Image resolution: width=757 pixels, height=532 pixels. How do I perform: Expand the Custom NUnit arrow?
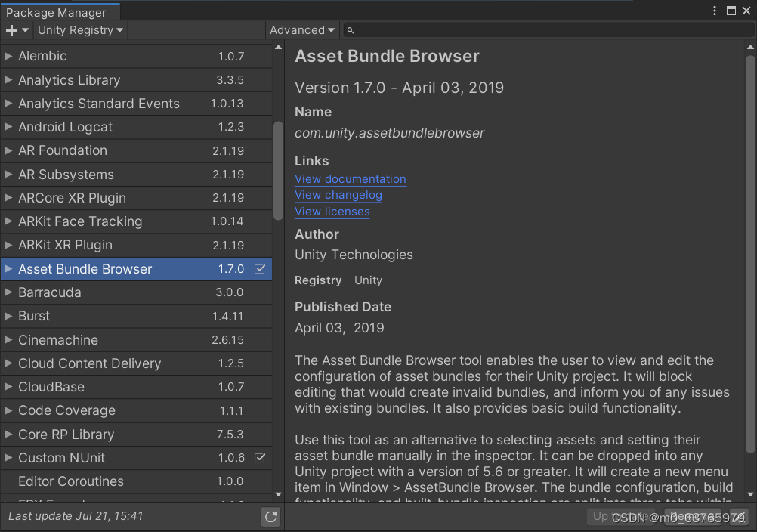[8, 458]
